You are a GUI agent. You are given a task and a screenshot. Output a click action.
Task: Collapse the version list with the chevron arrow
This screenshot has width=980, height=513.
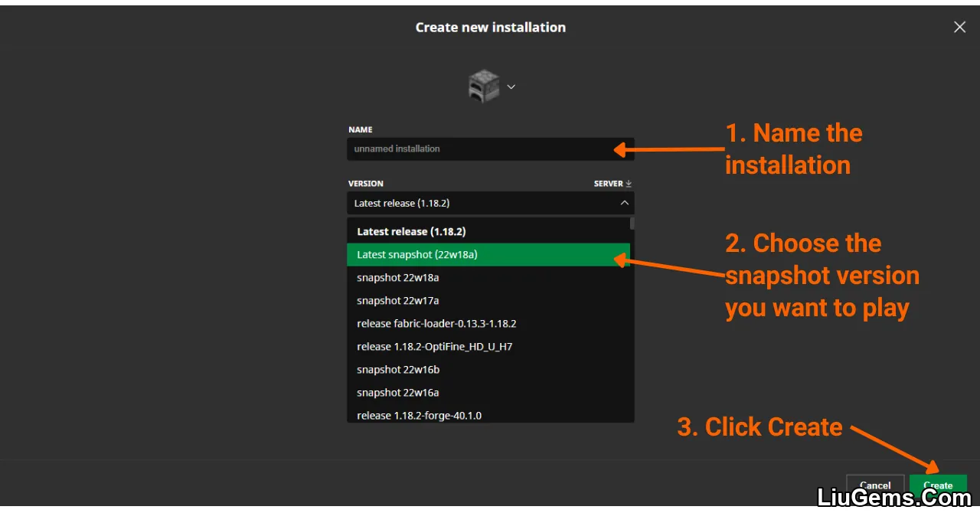625,203
